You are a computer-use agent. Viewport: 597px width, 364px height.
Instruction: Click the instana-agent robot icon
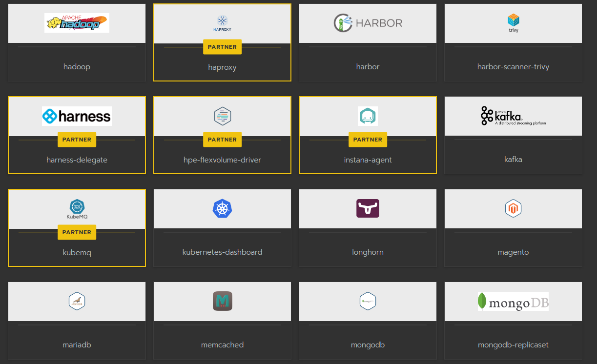click(368, 116)
